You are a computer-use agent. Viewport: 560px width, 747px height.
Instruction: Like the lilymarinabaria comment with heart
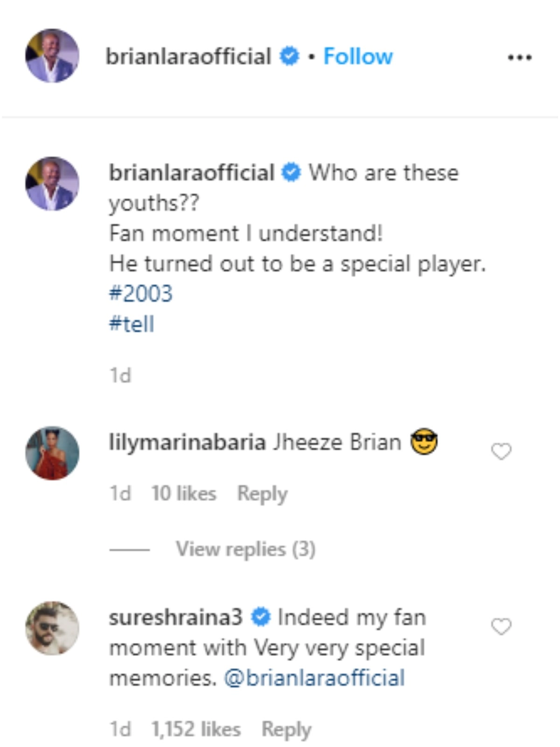coord(501,451)
